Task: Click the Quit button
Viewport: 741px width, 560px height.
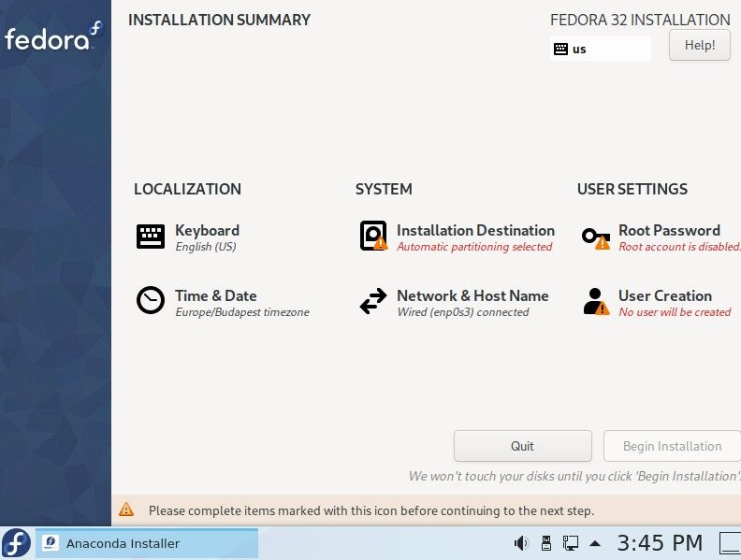Action: click(523, 446)
